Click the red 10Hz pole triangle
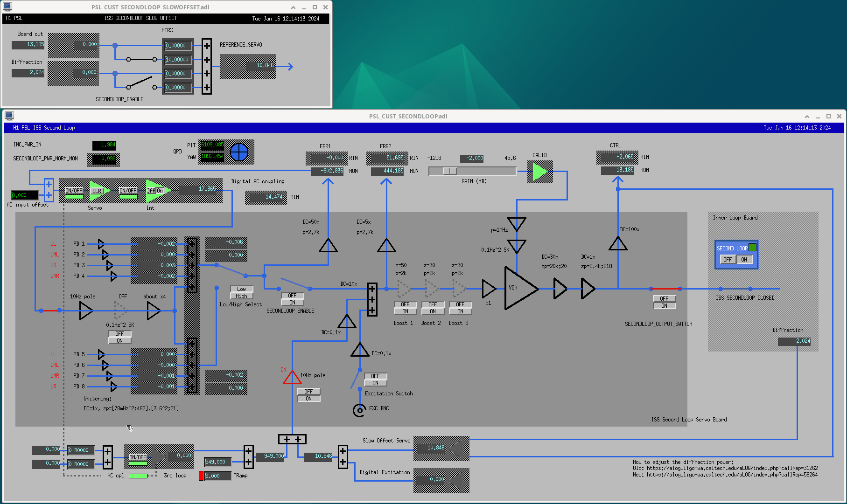This screenshot has height=504, width=847. (292, 377)
